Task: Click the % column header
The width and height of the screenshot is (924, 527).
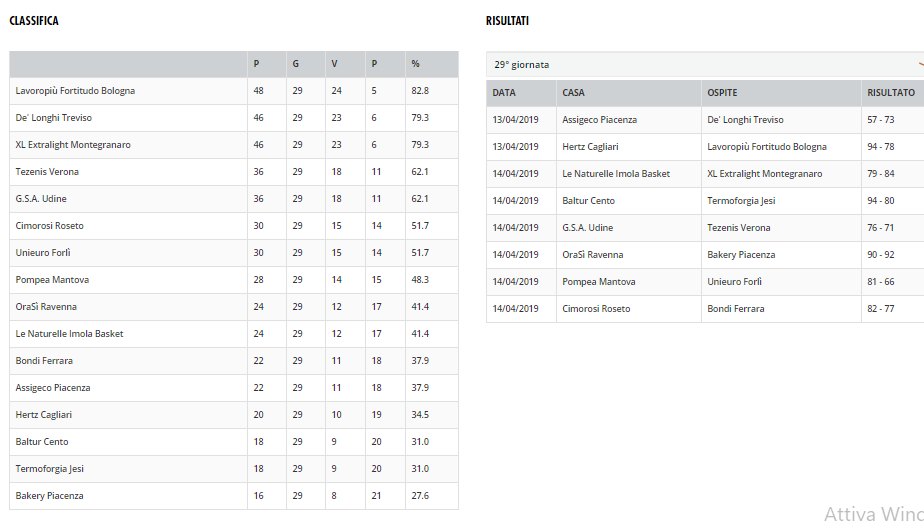Action: (x=415, y=64)
